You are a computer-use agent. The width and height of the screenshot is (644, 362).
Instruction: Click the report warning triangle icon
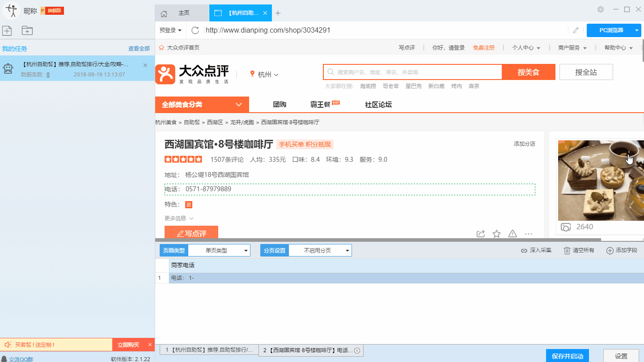[513, 234]
